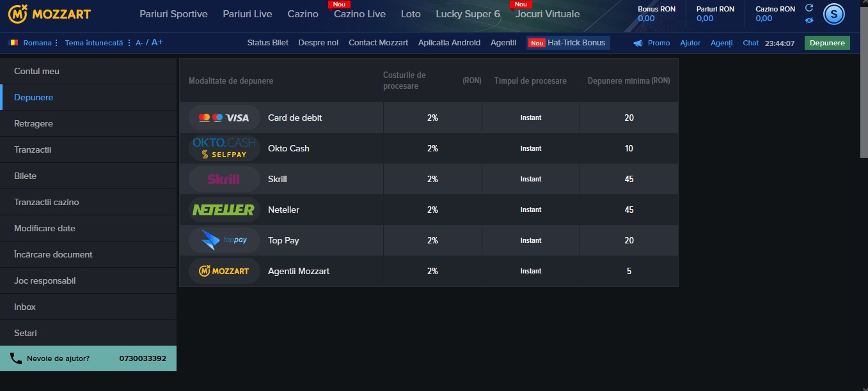Open Contact Mozzart link
868x391 pixels.
click(378, 43)
